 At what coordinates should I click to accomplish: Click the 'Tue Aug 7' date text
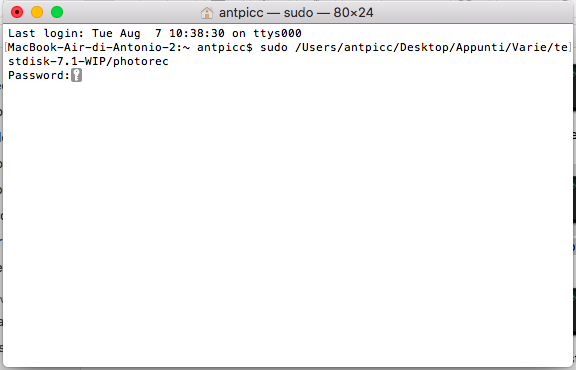click(x=126, y=33)
